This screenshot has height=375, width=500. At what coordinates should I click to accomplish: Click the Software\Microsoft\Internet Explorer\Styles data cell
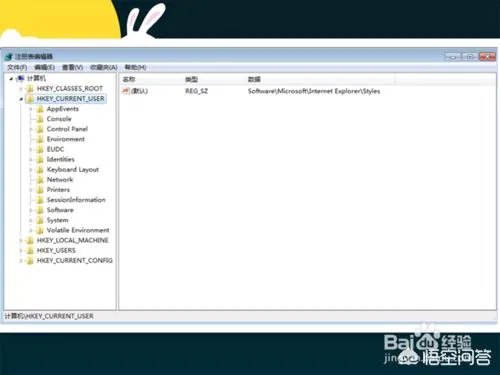314,91
